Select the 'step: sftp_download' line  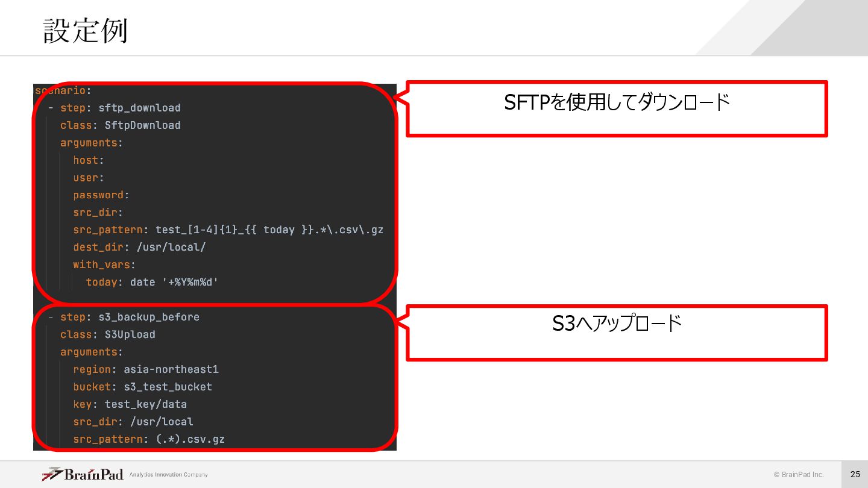tap(120, 108)
